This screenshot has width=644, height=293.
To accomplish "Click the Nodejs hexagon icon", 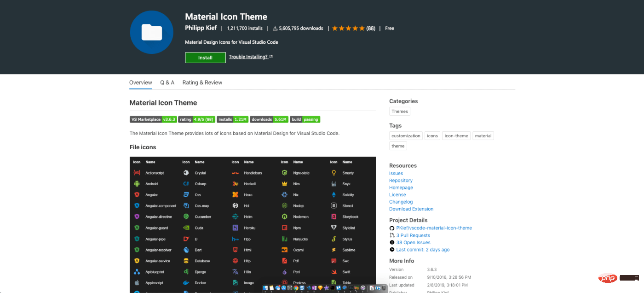I will tap(284, 205).
